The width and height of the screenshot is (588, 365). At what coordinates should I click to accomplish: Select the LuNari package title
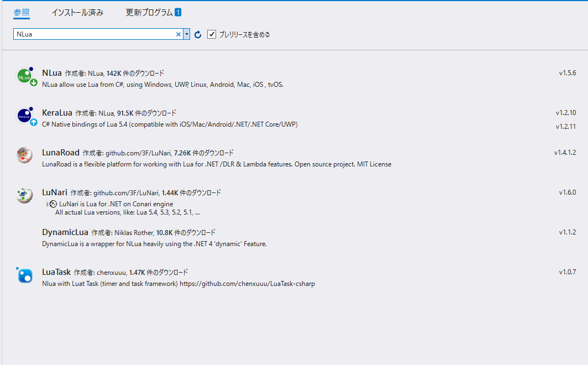point(55,192)
